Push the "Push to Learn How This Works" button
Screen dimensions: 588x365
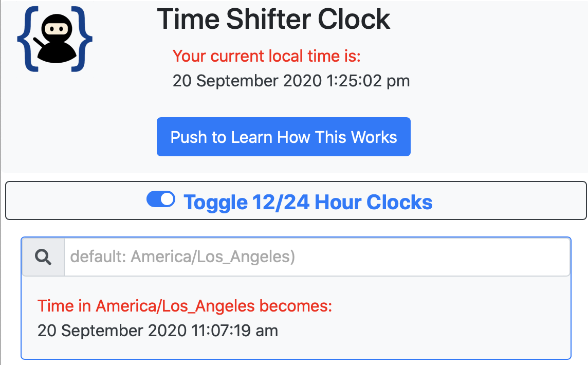(x=284, y=137)
